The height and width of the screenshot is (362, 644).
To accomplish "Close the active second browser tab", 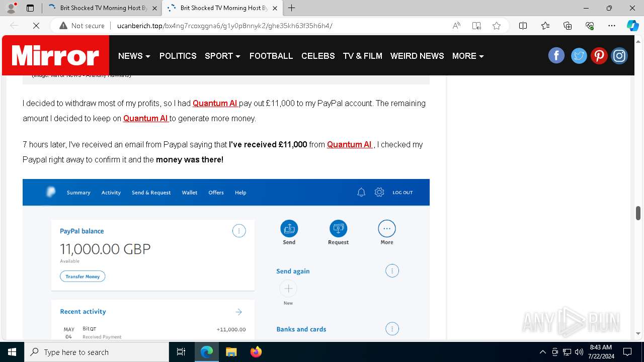I will pos(275,8).
